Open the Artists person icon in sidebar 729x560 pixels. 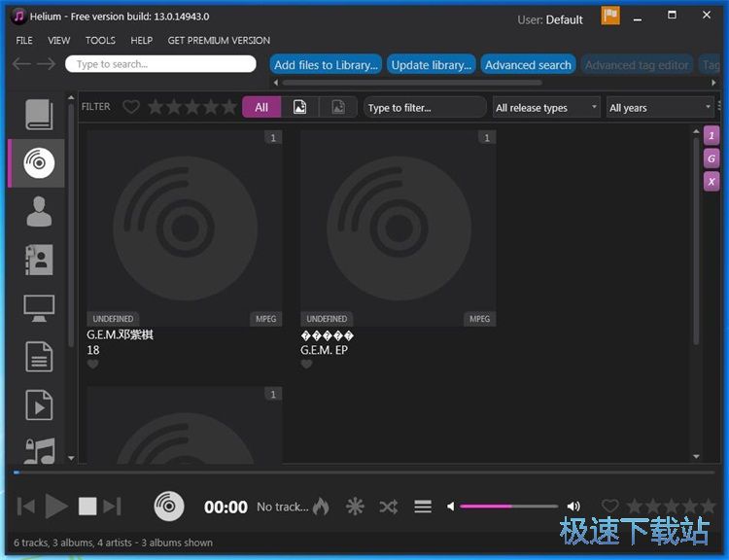[x=39, y=211]
